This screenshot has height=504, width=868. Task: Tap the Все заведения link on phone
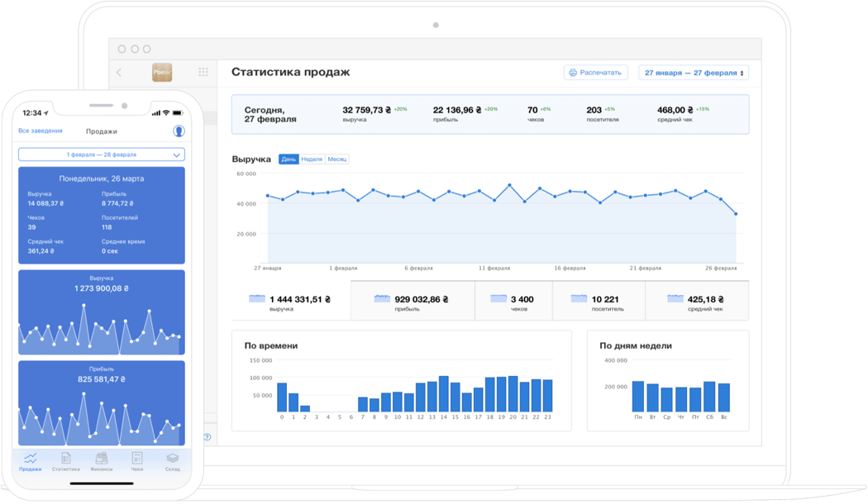tap(40, 131)
